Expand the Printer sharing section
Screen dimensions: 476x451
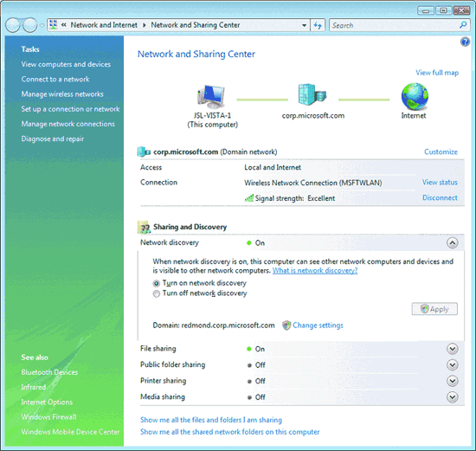pos(453,381)
